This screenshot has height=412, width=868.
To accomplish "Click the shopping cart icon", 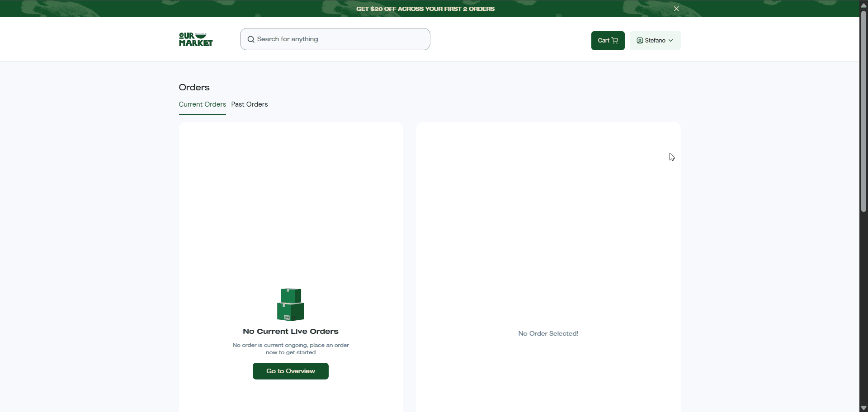I will tap(615, 41).
